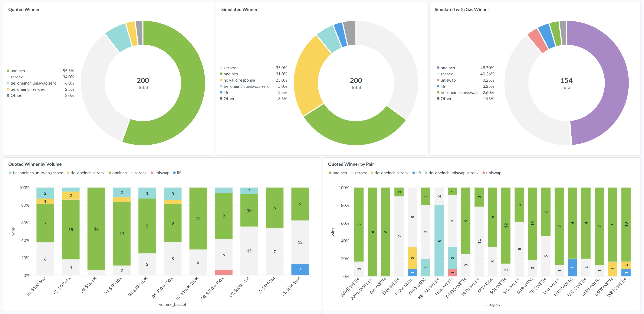Toggle 'tie: oneinch,zeroex' series in by Volume legend
Viewport: 644px width, 314px height.
click(x=85, y=173)
